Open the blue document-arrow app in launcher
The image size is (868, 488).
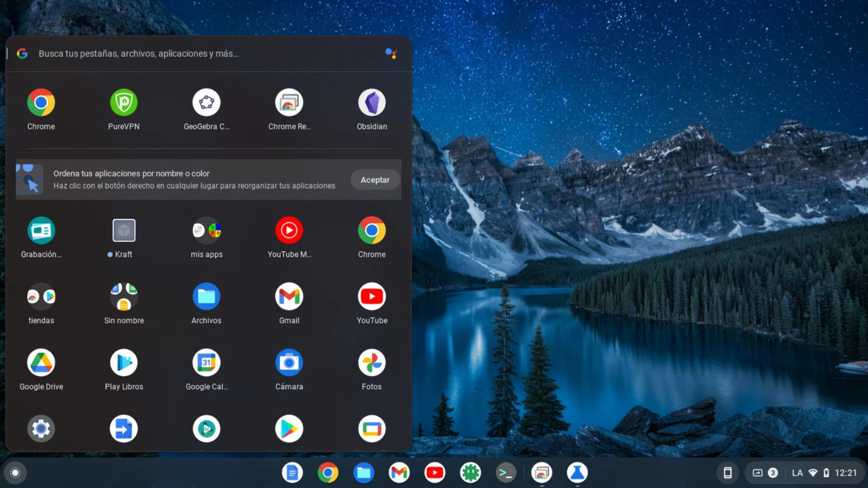[x=124, y=428]
